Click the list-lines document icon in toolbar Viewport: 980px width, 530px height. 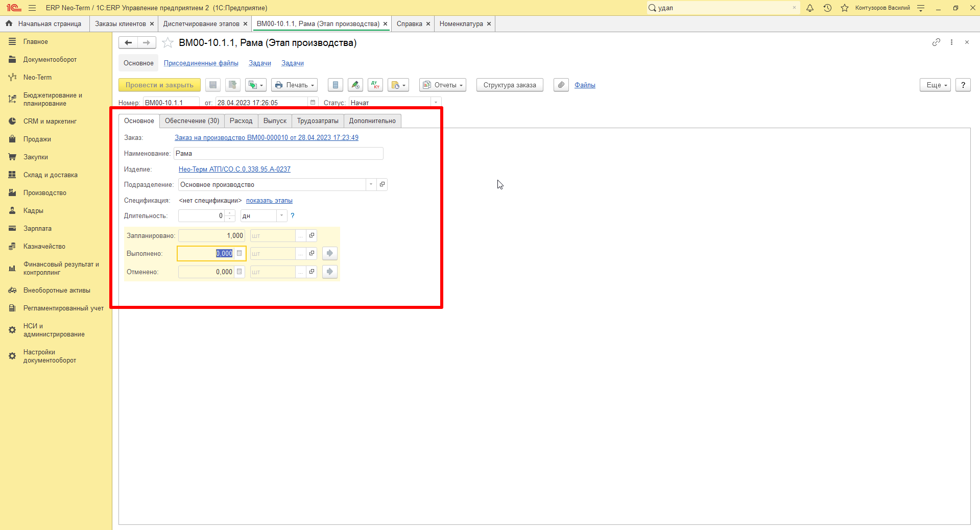pos(336,85)
